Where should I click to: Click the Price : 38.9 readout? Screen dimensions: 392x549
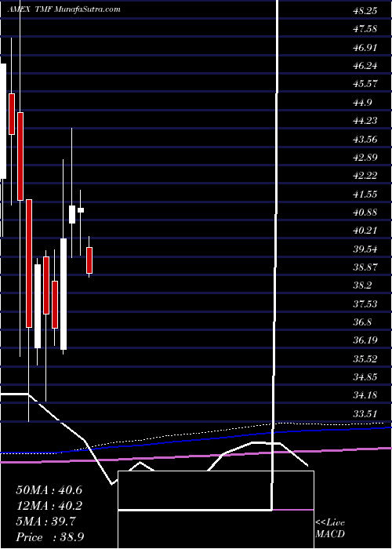49,537
